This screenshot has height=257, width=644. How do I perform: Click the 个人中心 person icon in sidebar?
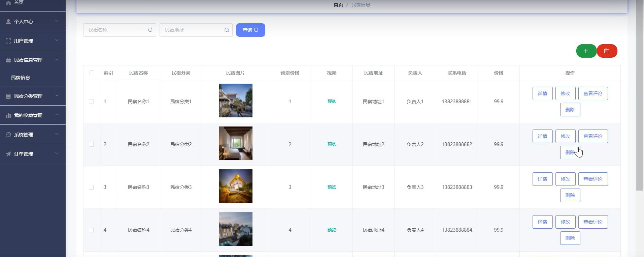(x=8, y=22)
